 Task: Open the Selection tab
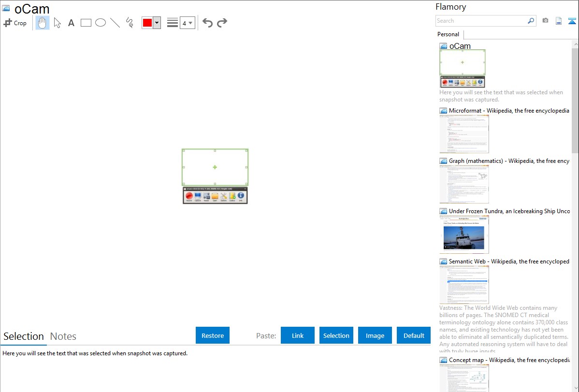(24, 336)
